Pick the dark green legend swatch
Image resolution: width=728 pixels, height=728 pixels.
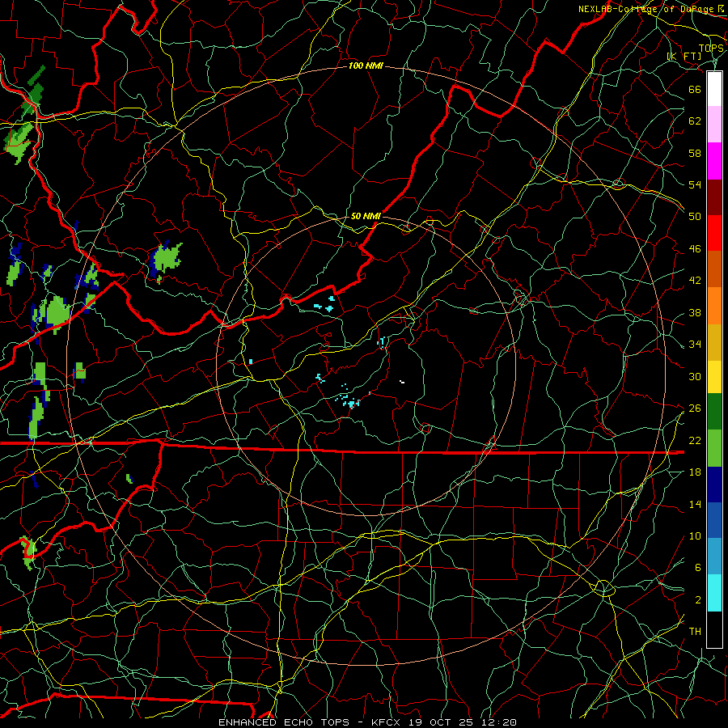714,412
